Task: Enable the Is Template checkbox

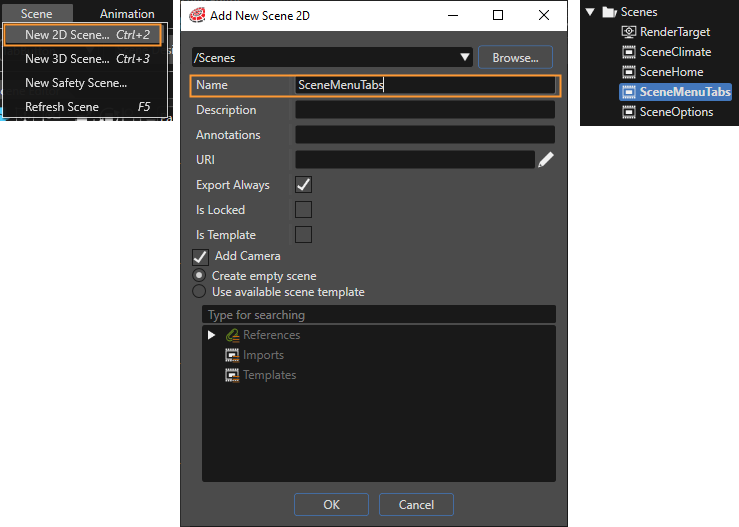Action: [304, 235]
